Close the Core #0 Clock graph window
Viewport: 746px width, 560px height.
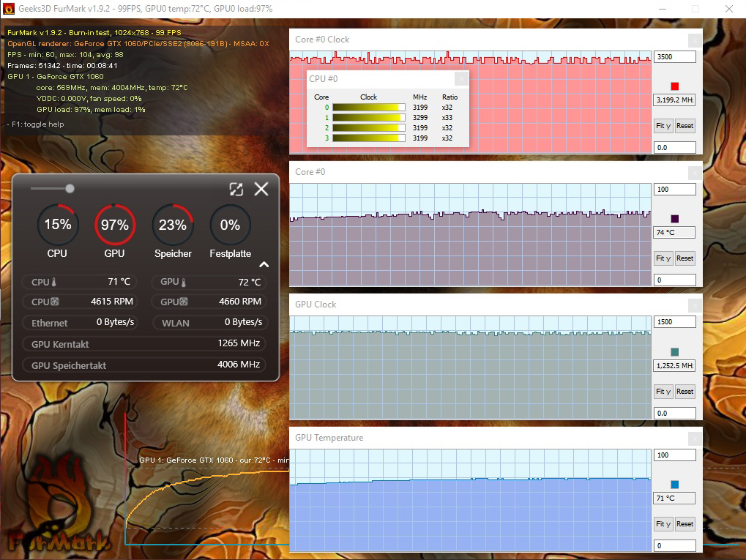click(x=695, y=40)
